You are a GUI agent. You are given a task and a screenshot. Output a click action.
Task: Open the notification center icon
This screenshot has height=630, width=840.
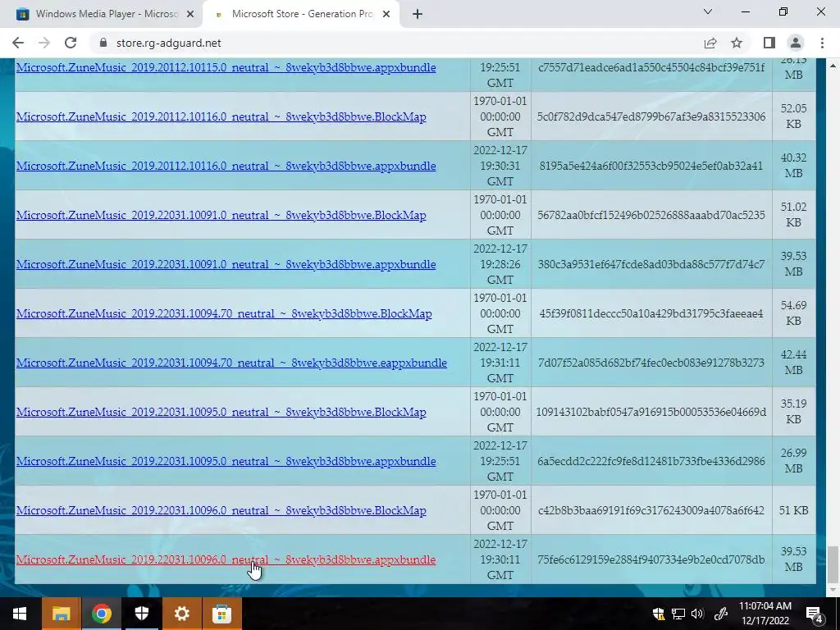(815, 614)
